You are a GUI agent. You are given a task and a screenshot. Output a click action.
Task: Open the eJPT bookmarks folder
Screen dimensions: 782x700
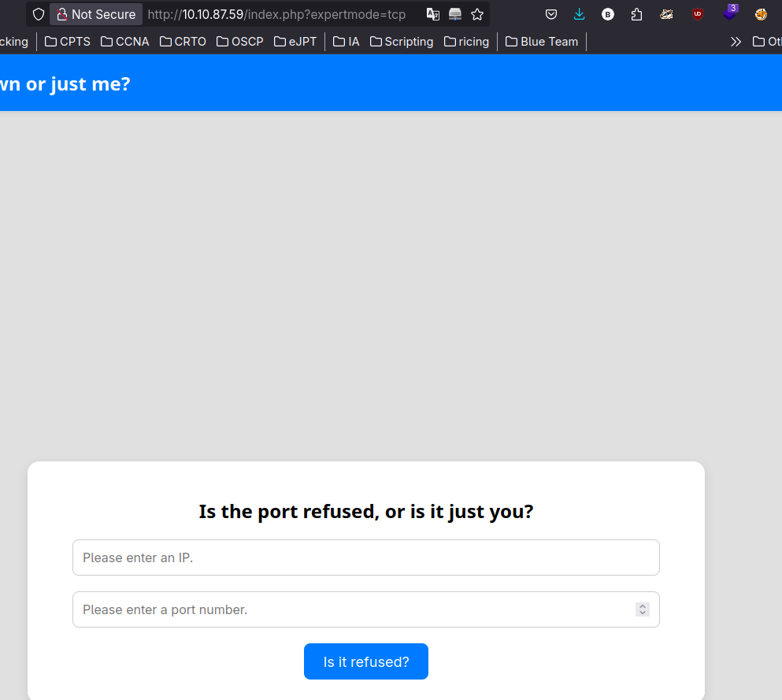coord(295,42)
